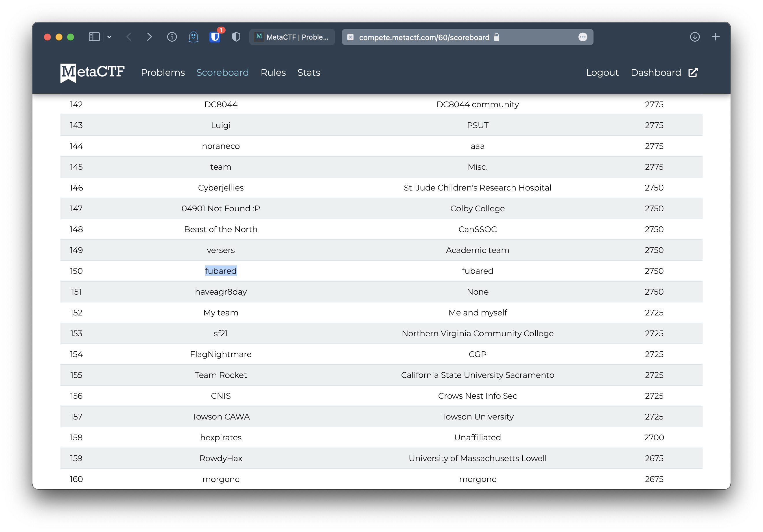Click FlagNightmare team name
763x532 pixels.
coord(221,354)
